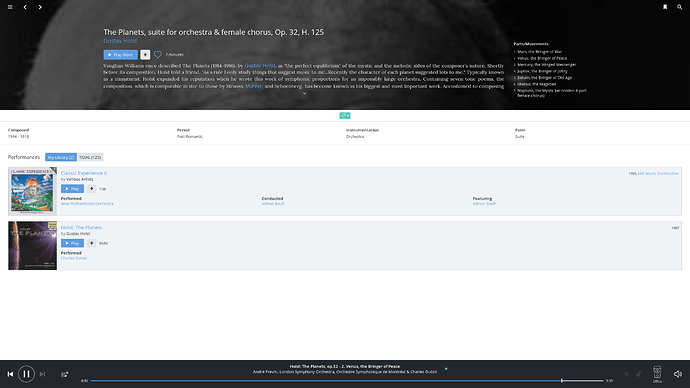Select movement Venus, the Bringer of Peace
The image size is (690, 388).
(x=542, y=58)
